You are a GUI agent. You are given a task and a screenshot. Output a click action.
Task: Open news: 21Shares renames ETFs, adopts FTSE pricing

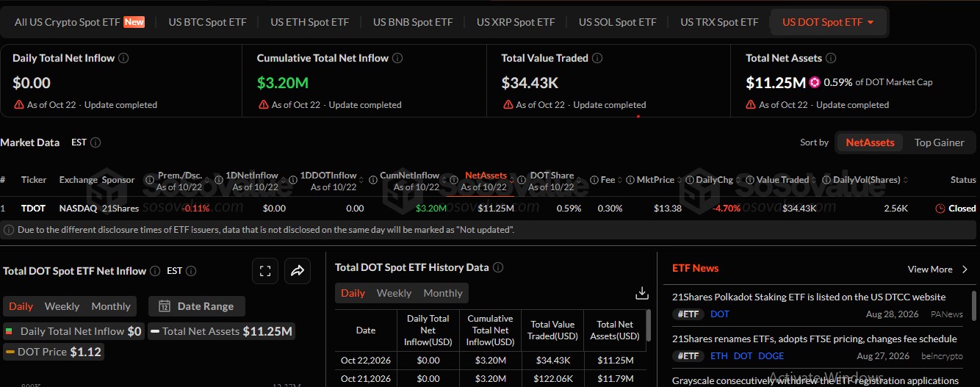coord(815,339)
